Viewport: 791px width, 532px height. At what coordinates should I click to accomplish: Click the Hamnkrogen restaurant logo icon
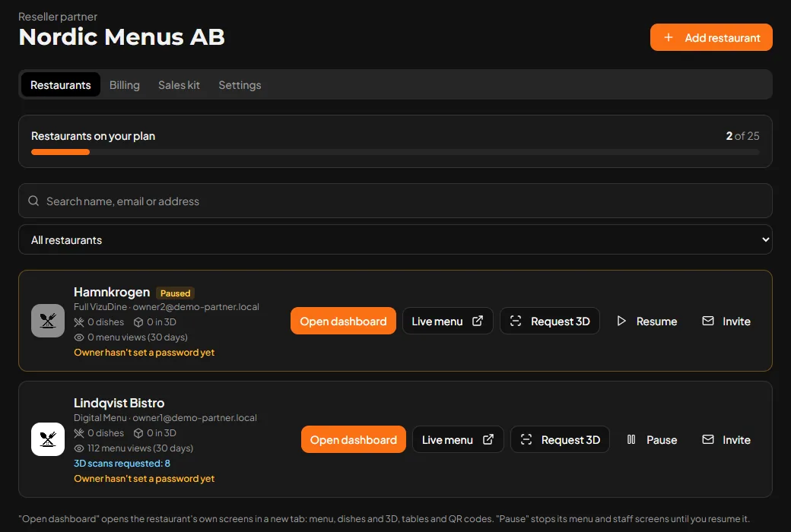click(48, 321)
